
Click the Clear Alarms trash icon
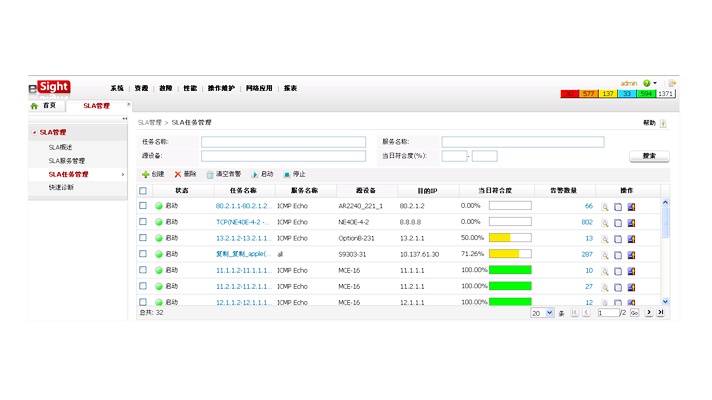pyautogui.click(x=210, y=174)
